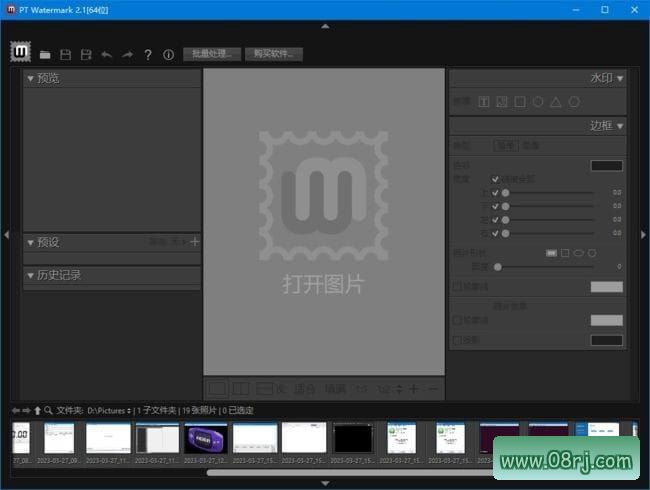This screenshot has height=490, width=650.
Task: Click the filmstrip horizontal scrollbar
Action: point(350,473)
